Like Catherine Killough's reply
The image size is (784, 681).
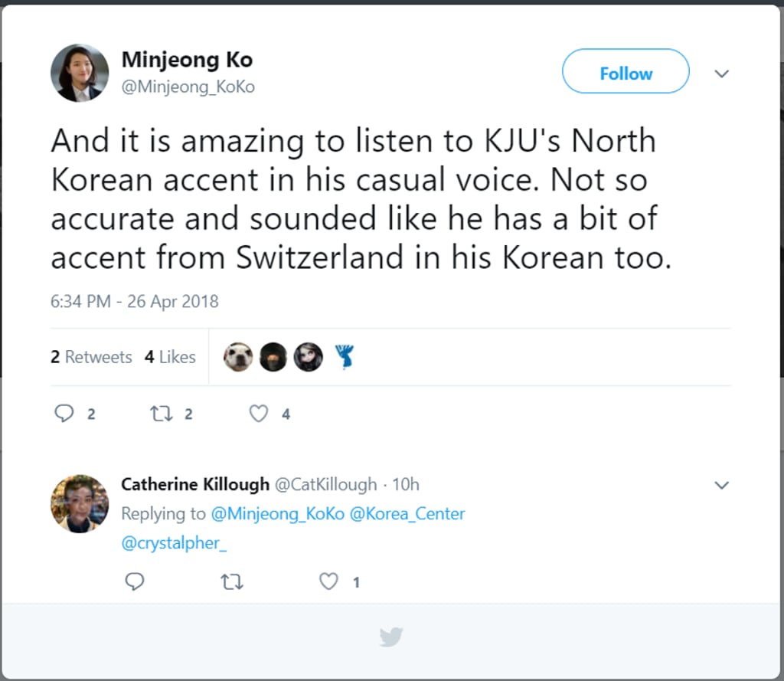[328, 582]
